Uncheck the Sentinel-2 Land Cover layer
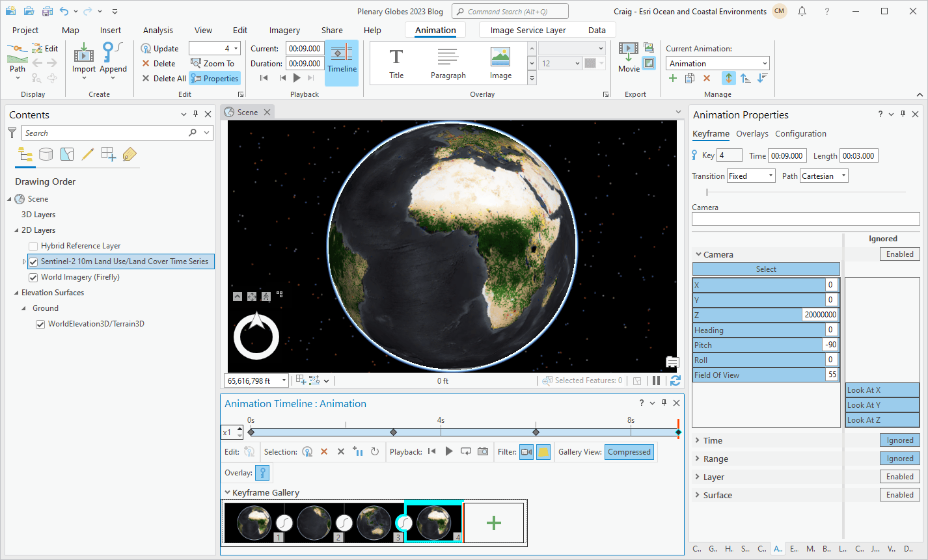Screen dimensions: 928x560 (x=33, y=261)
